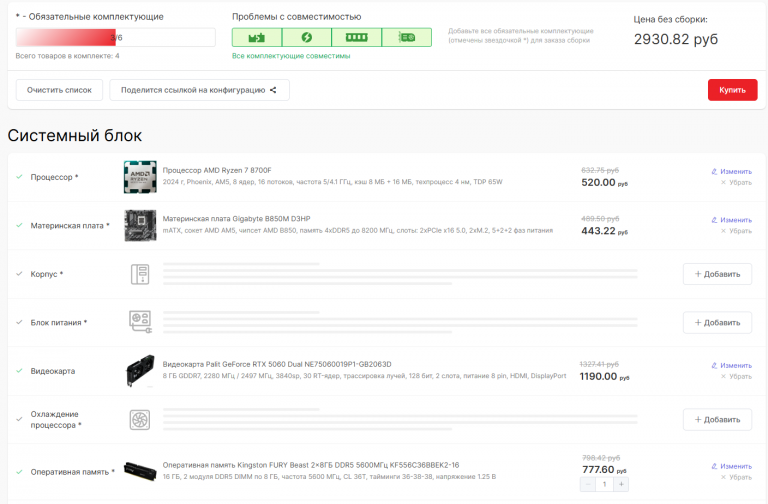Viewport: 768px width, 504px height.
Task: Click Убрать for the video card
Action: click(736, 376)
